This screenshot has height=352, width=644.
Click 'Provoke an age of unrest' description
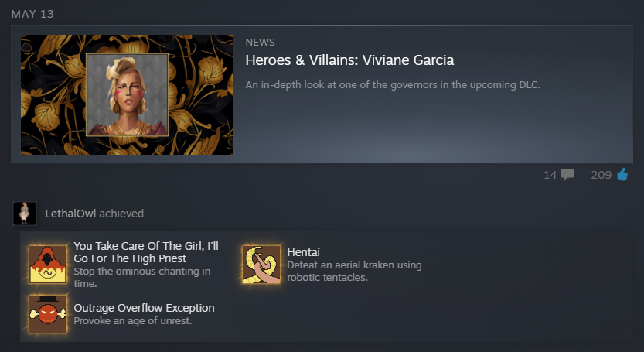click(133, 321)
